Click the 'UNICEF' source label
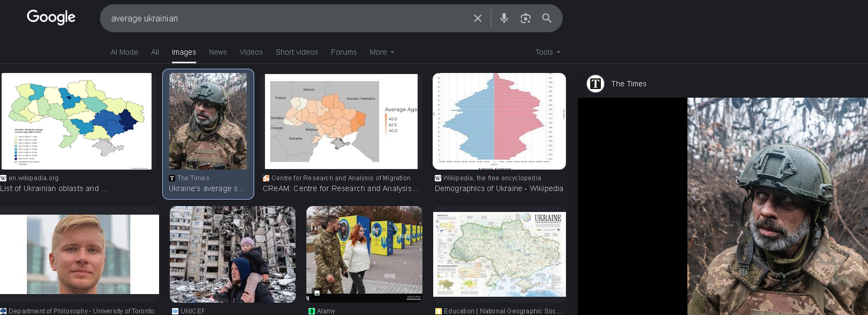The image size is (868, 315). 192,311
